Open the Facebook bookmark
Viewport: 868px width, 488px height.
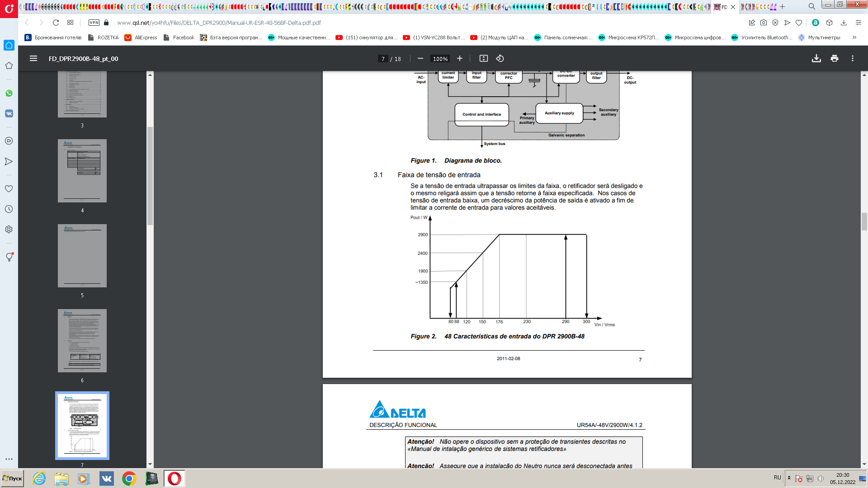tap(179, 38)
